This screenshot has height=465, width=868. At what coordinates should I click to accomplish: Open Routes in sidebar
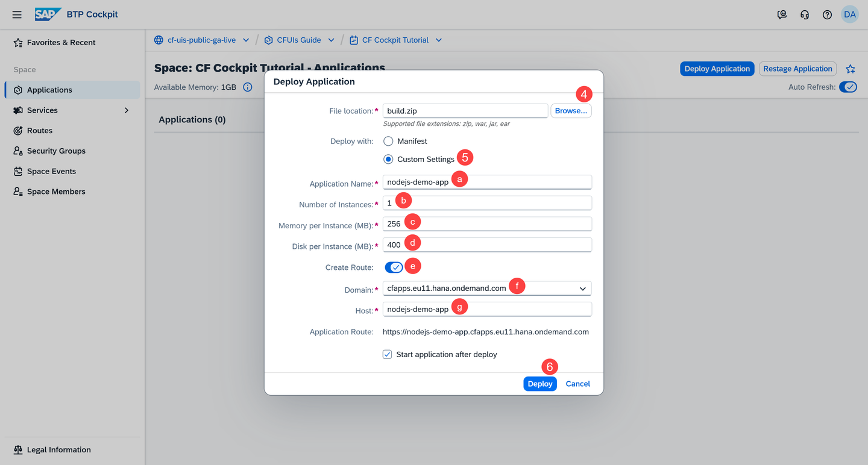[x=72, y=131]
